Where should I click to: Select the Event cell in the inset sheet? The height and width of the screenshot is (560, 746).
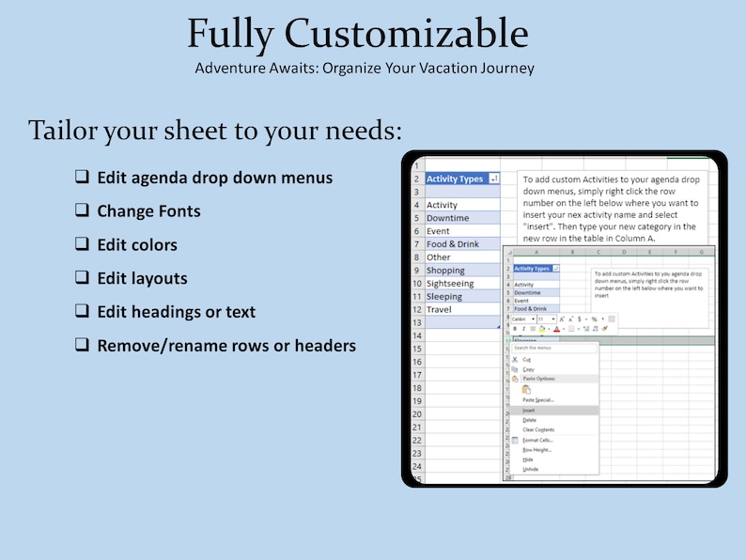pos(536,301)
